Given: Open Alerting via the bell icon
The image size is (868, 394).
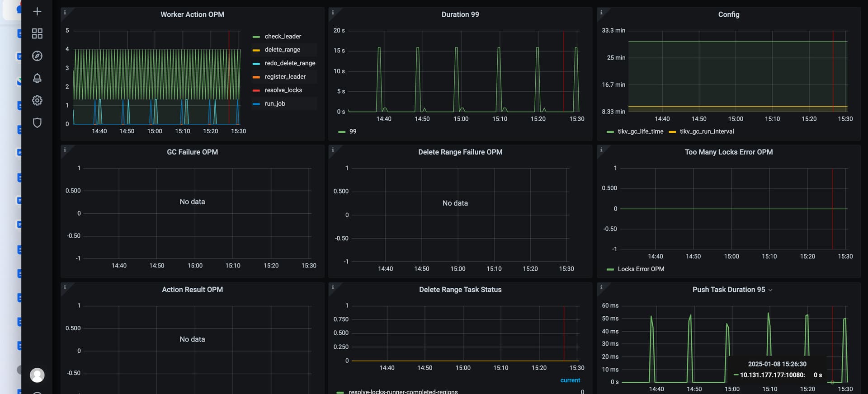Looking at the screenshot, I should (37, 78).
